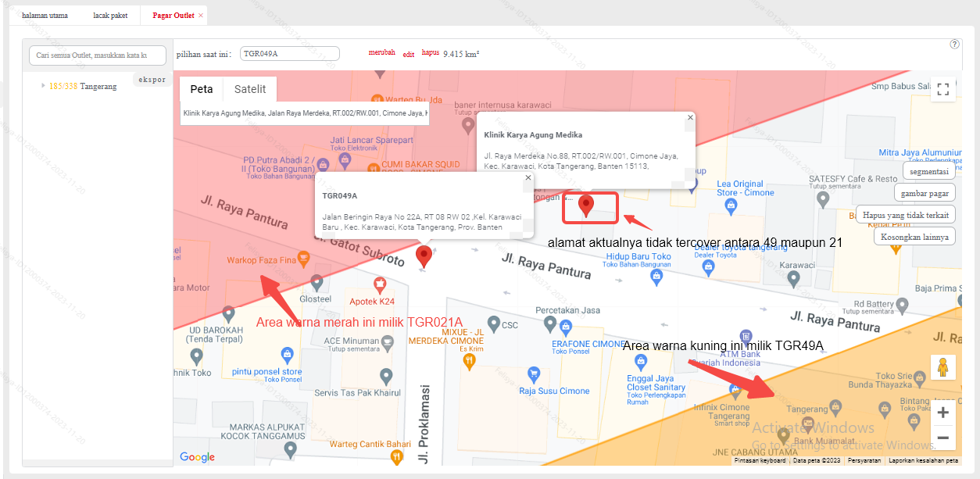Open the help question mark icon
Image resolution: width=980 pixels, height=479 pixels.
955,45
